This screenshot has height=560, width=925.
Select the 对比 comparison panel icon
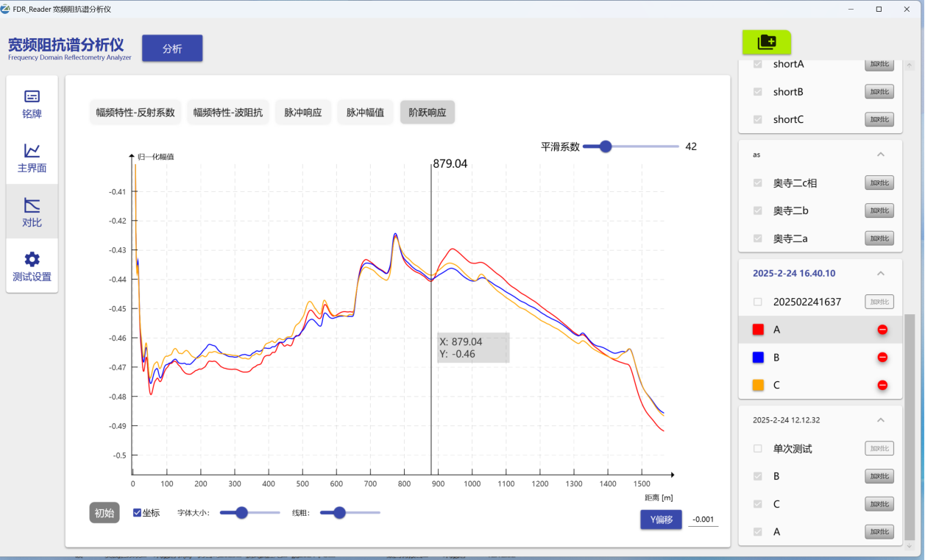[x=32, y=211]
